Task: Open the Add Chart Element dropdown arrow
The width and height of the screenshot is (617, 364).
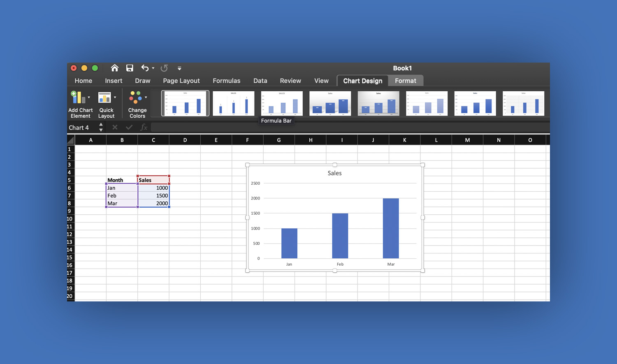Action: click(89, 97)
